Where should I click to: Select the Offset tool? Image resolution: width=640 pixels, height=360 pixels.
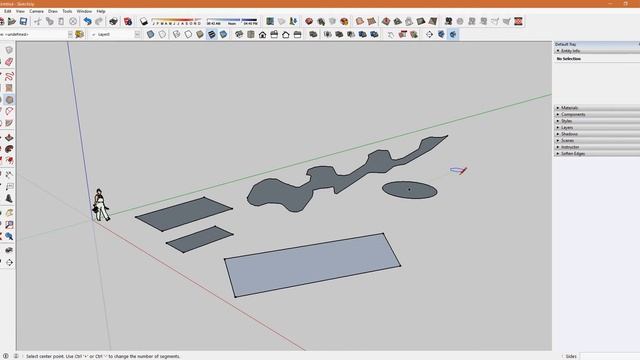9,160
